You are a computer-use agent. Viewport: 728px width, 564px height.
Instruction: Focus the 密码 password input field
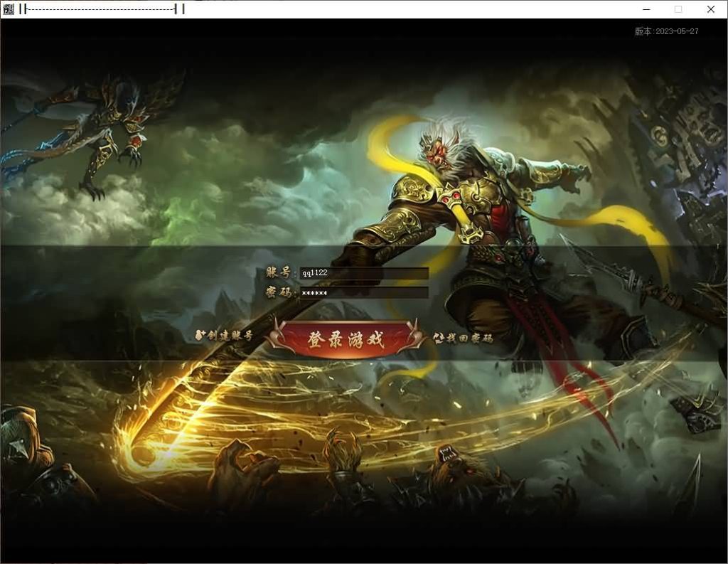click(x=363, y=292)
